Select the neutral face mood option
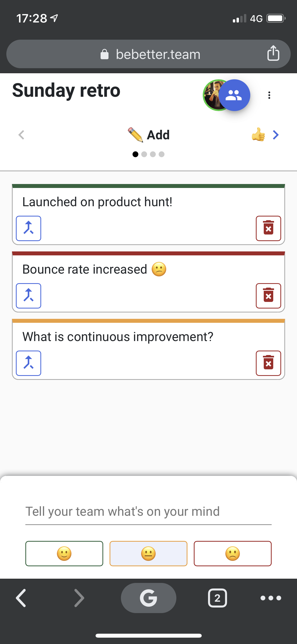The height and width of the screenshot is (644, 297). (x=148, y=554)
